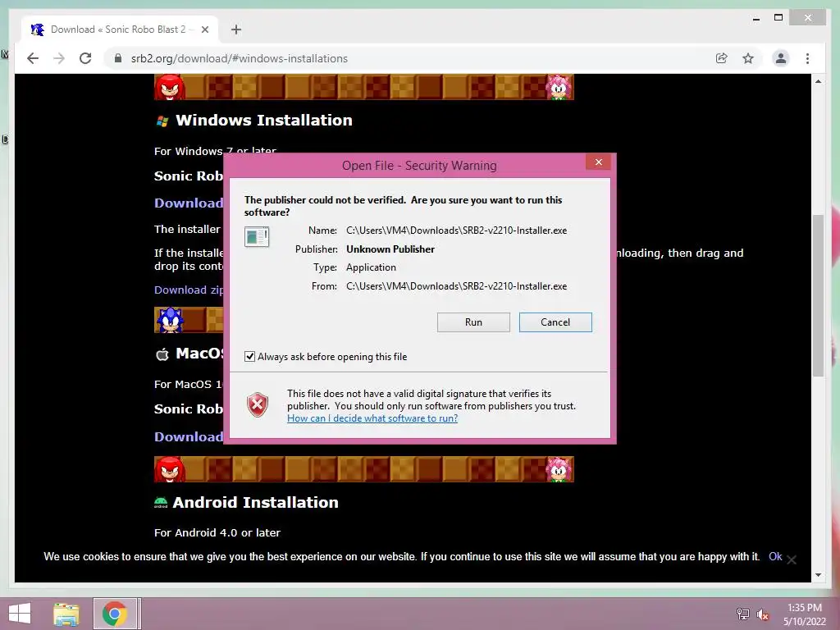Click the MacOS Download link
Screen dimensions: 840x630
(189, 436)
